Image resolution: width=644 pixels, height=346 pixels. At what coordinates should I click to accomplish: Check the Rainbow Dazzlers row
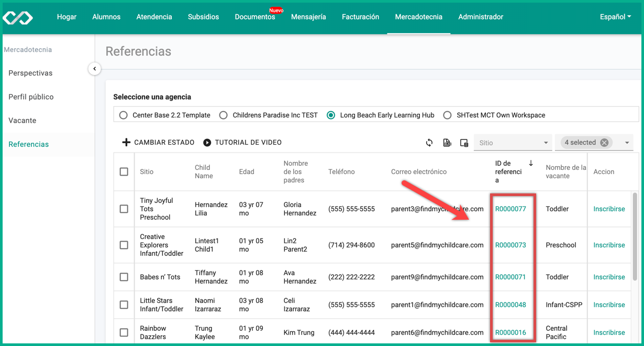[124, 332]
